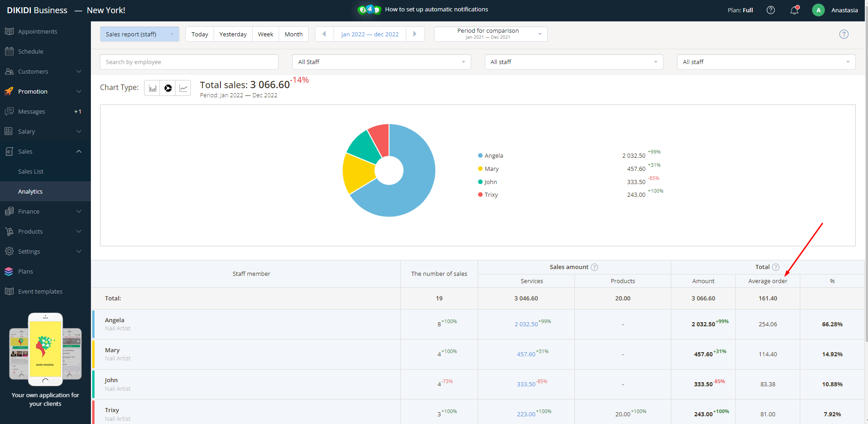Open the Appointments sidebar icon

9,31
